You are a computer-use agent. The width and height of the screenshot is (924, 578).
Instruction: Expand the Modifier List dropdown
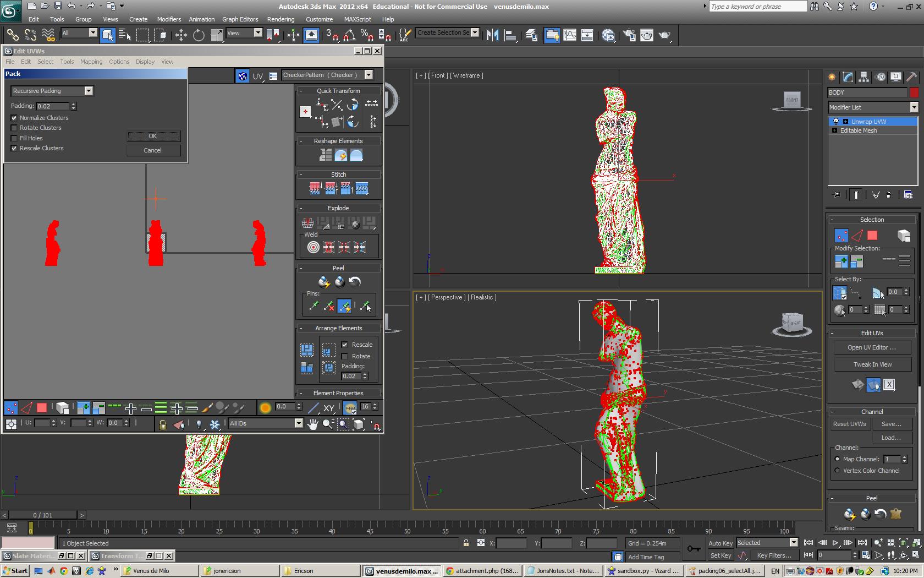[x=914, y=107]
